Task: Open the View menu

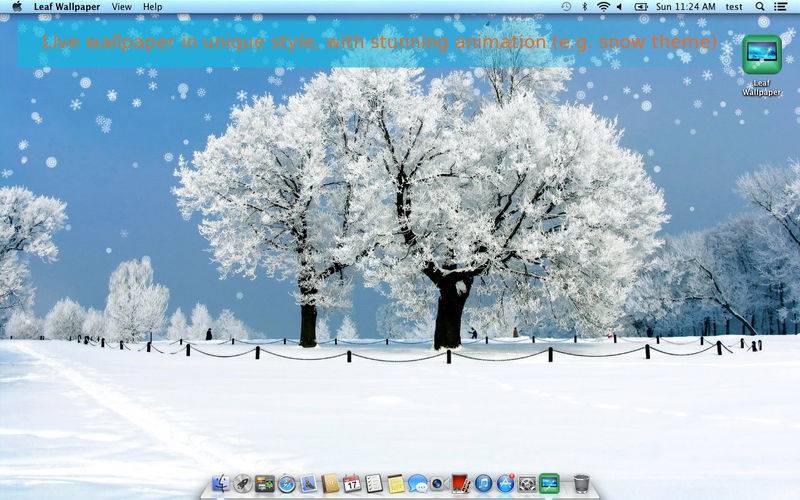Action: click(121, 7)
